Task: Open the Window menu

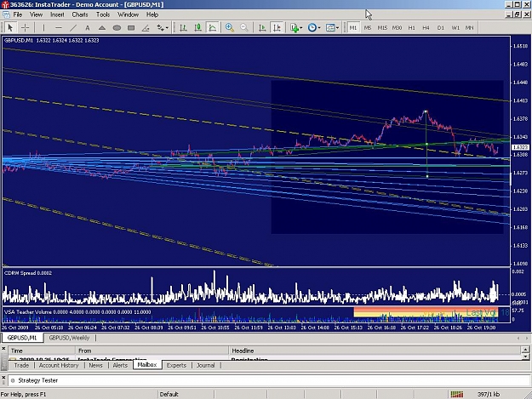Action: pos(129,14)
